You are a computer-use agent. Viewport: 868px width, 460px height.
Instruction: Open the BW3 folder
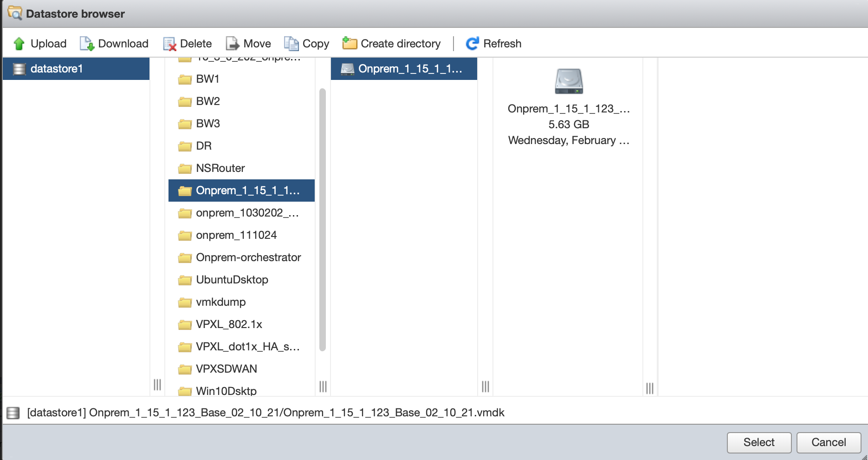click(241, 124)
